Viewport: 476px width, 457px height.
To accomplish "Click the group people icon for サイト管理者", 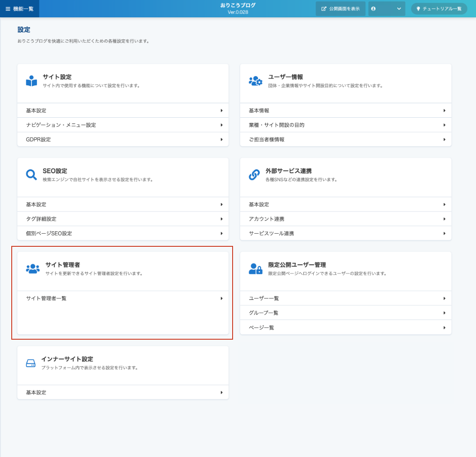I will (x=33, y=269).
